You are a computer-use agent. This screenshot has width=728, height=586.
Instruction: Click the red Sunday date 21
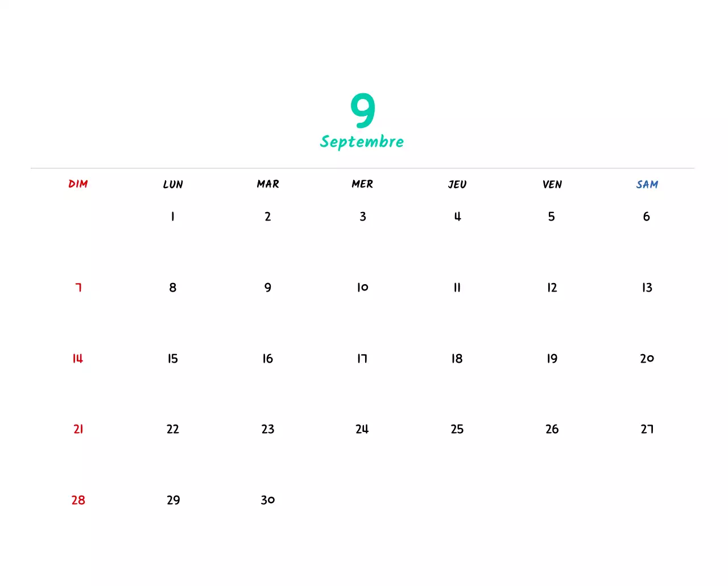[78, 429]
